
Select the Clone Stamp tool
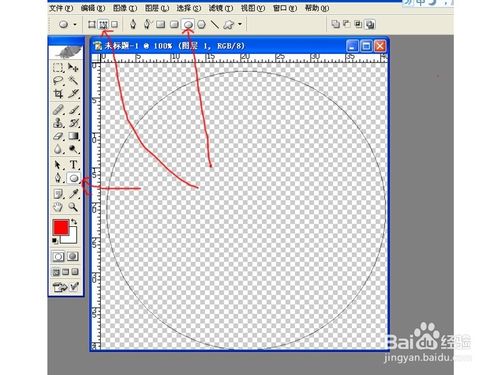tap(58, 123)
